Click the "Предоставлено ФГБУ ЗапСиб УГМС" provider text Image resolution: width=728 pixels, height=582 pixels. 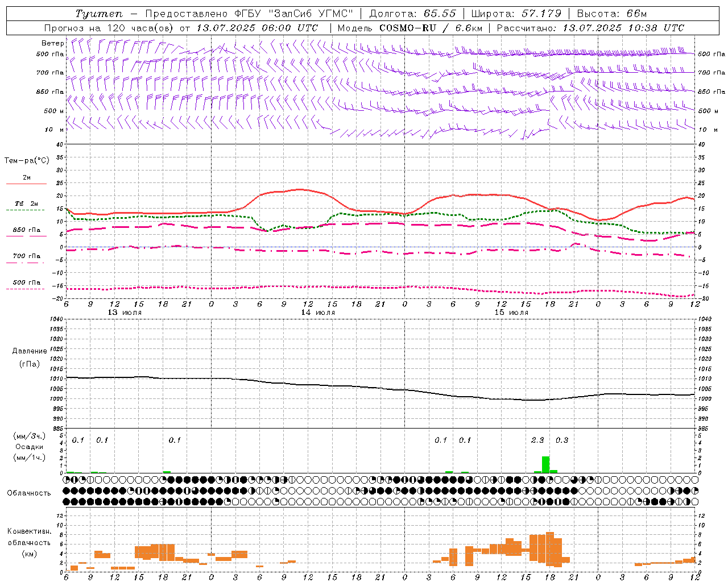pyautogui.click(x=250, y=14)
